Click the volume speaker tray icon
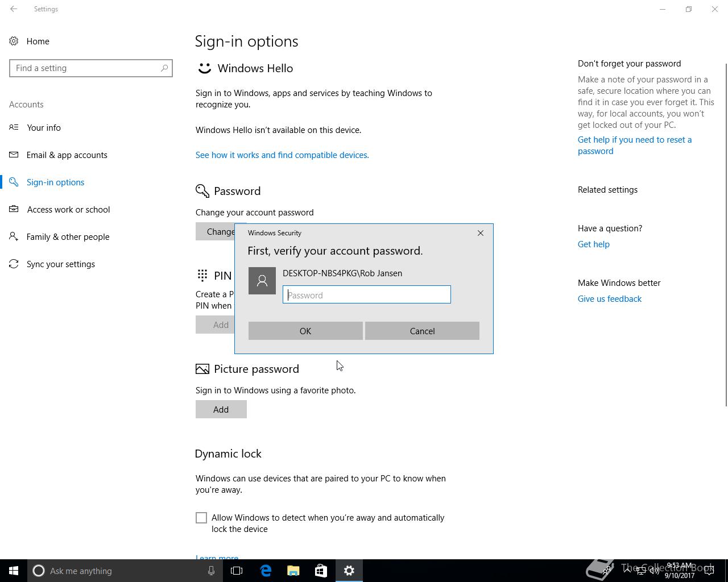This screenshot has height=582, width=728. click(x=655, y=571)
